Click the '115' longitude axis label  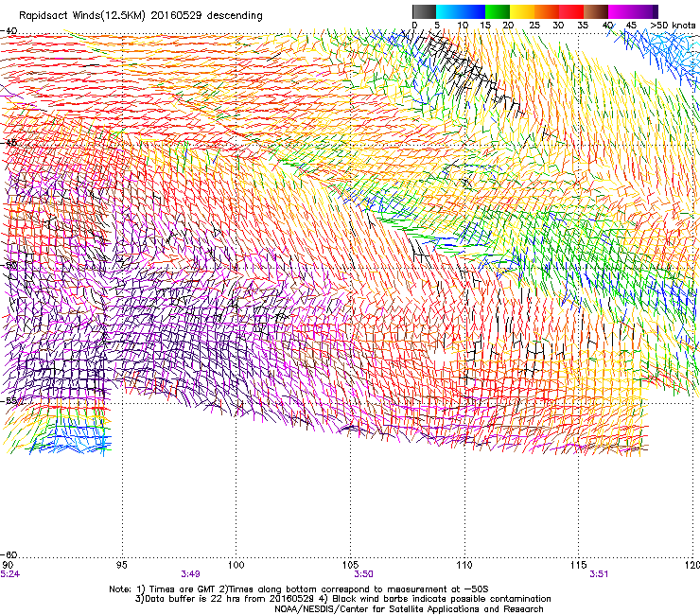coord(579,566)
